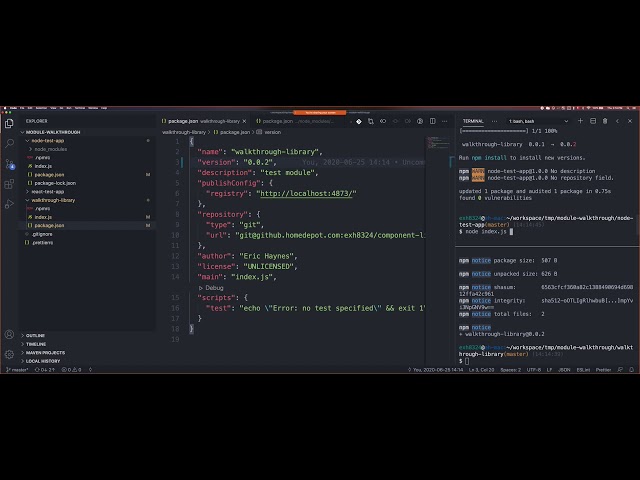
Task: Open the Source Control view icon
Action: click(x=9, y=164)
